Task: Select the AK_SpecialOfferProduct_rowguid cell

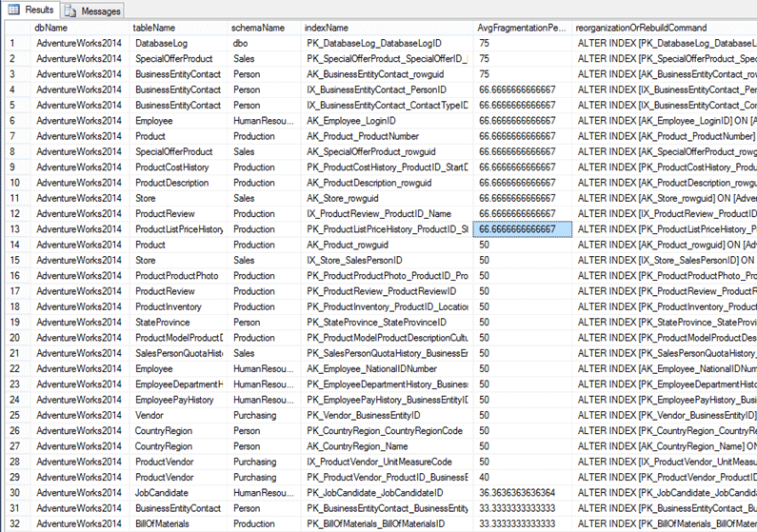Action: point(388,152)
